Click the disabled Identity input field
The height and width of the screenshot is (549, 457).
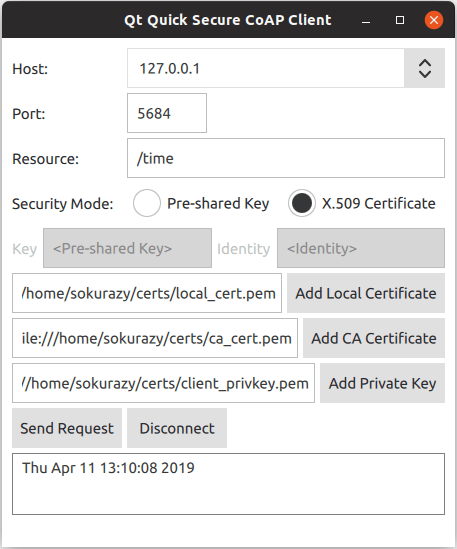click(x=361, y=248)
